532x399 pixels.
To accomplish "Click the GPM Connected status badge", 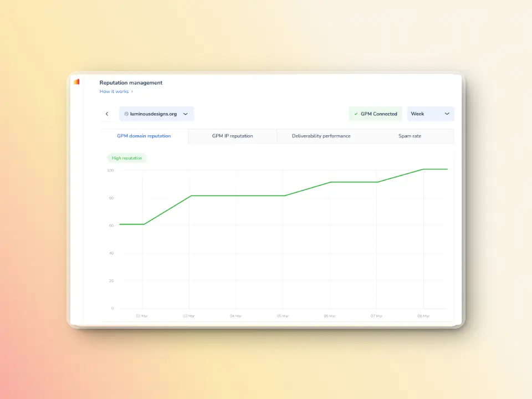I will (376, 114).
